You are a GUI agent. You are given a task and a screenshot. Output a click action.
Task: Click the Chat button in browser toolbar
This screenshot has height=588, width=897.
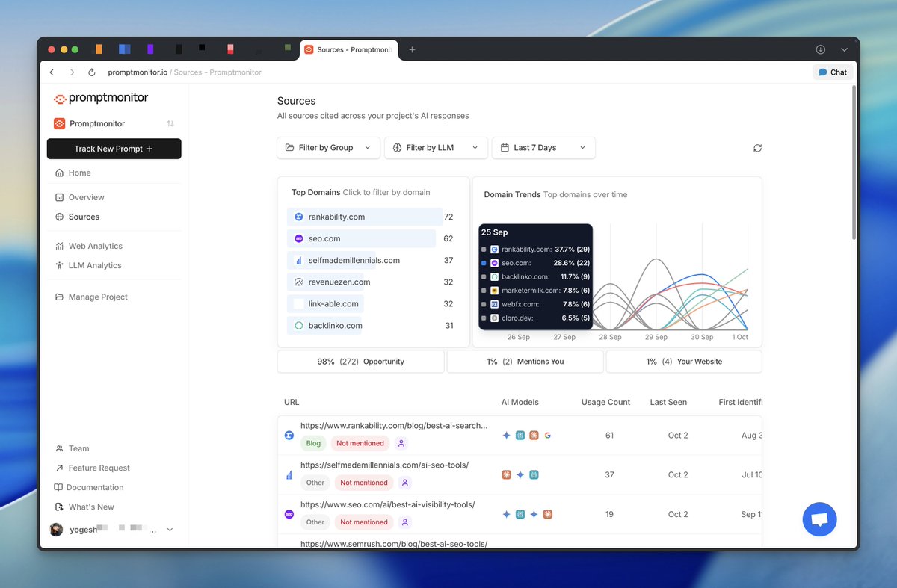point(833,72)
